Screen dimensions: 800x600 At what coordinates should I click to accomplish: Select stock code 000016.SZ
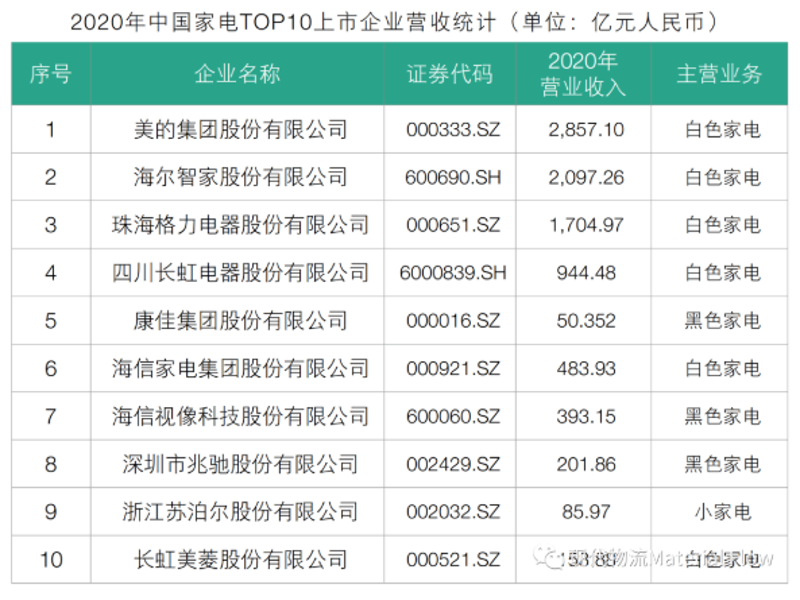(453, 321)
